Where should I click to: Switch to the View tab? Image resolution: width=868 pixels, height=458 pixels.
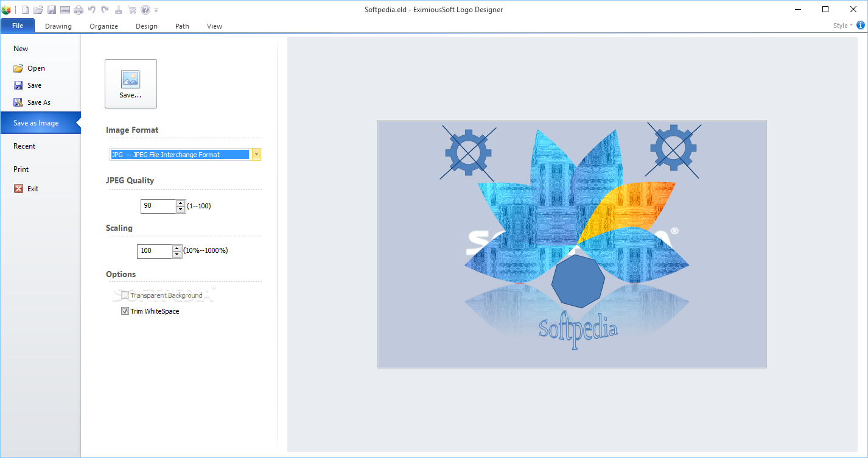pyautogui.click(x=214, y=26)
